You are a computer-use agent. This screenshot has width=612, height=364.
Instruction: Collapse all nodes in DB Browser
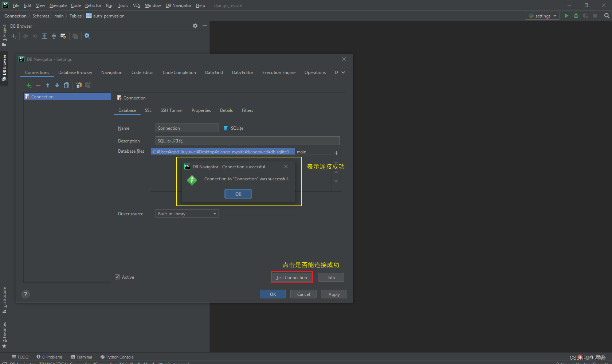pyautogui.click(x=54, y=36)
